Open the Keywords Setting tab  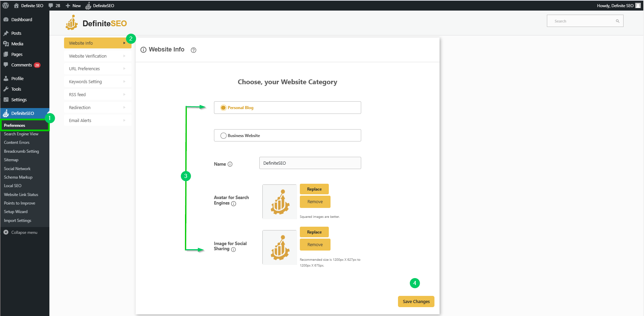click(x=97, y=81)
